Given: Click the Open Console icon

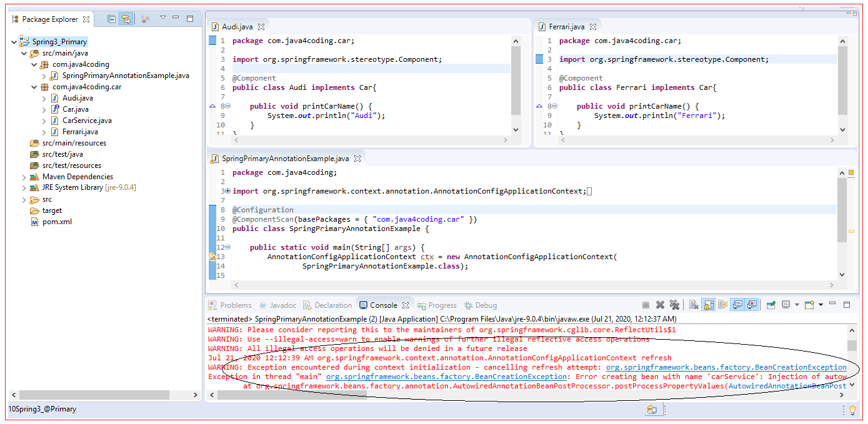Looking at the screenshot, I should pos(809,305).
